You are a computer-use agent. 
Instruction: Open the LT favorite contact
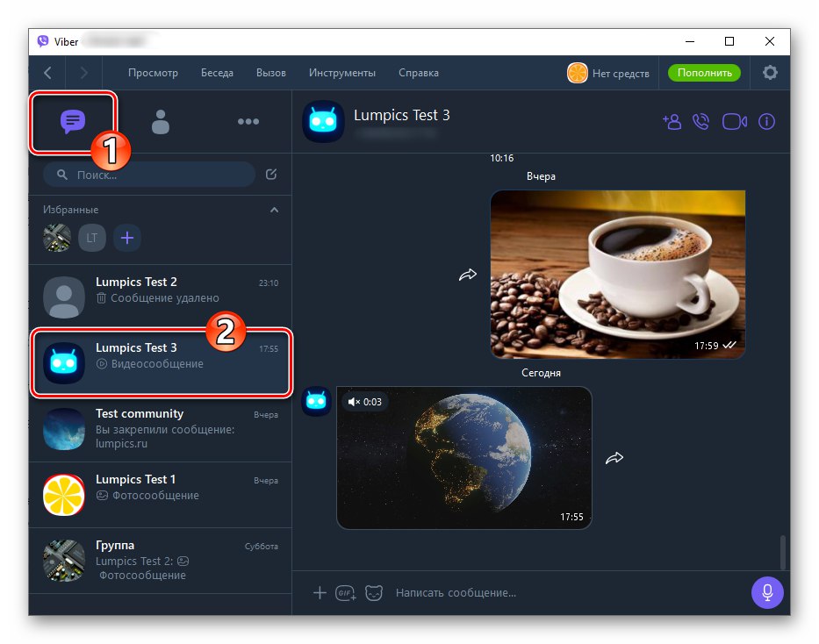[x=92, y=238]
